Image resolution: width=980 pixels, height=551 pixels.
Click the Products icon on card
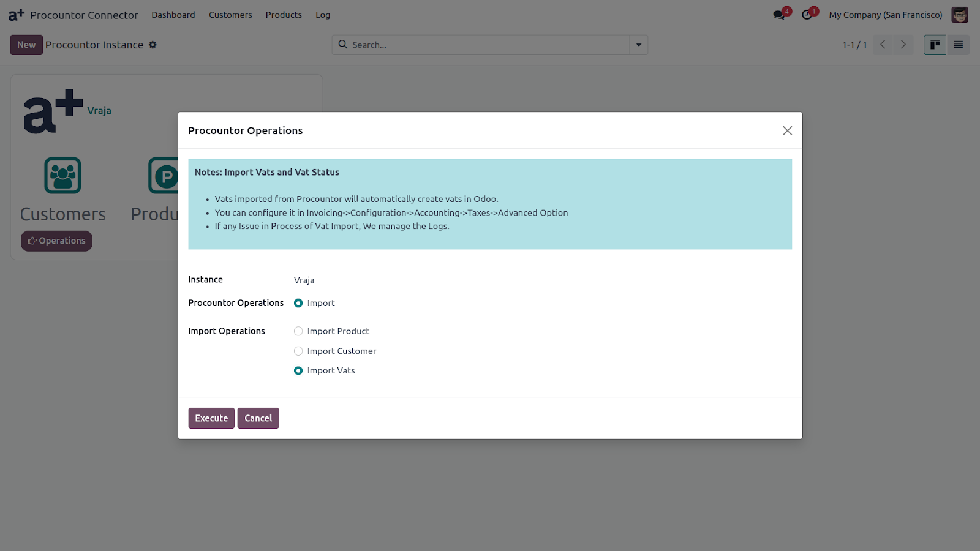click(x=163, y=175)
